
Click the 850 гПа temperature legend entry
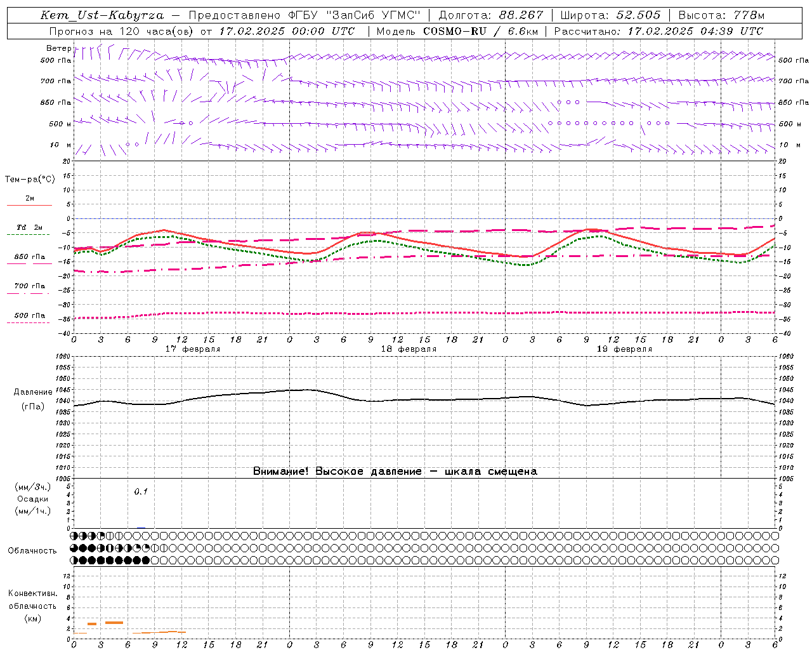(30, 257)
